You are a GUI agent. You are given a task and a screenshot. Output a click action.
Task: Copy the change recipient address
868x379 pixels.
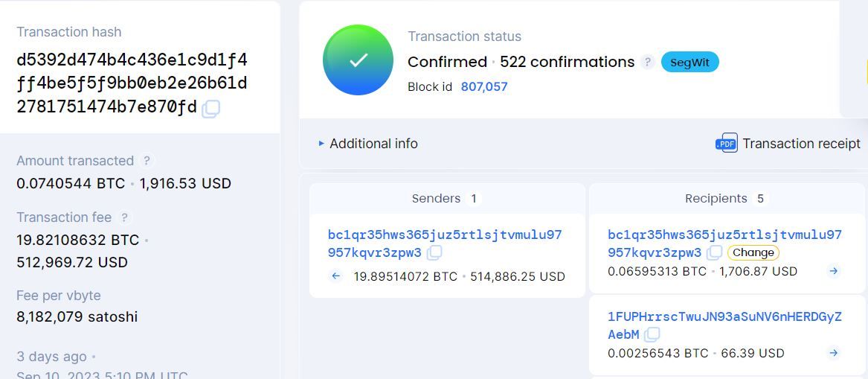(x=715, y=252)
